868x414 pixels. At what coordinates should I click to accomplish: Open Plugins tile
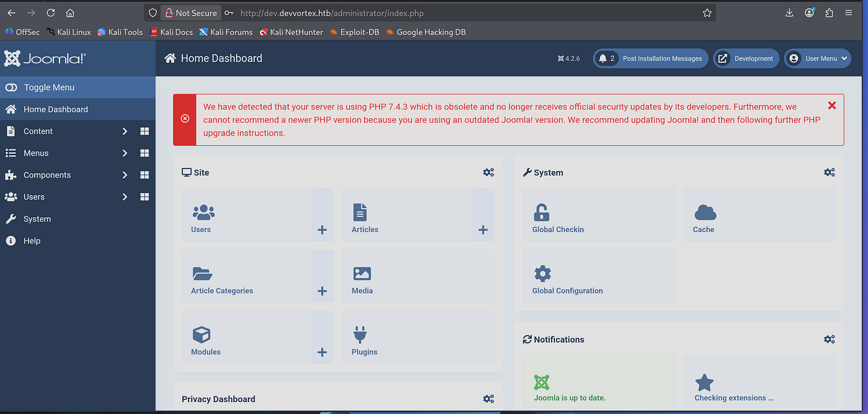(x=418, y=337)
